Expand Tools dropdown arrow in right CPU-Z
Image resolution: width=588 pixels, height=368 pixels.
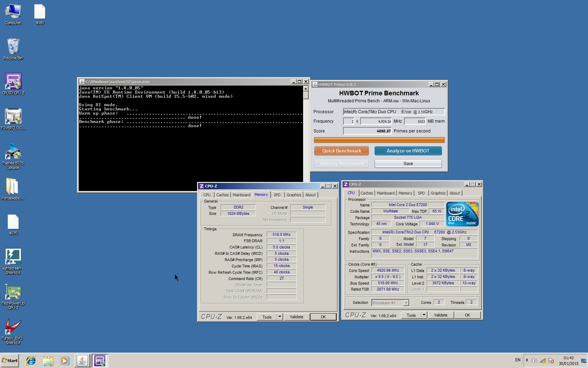[x=424, y=315]
